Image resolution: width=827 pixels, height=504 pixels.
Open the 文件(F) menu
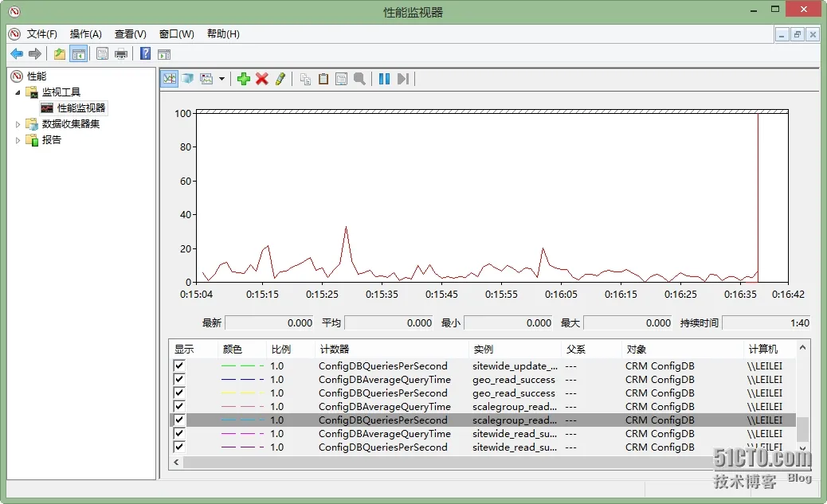point(41,33)
